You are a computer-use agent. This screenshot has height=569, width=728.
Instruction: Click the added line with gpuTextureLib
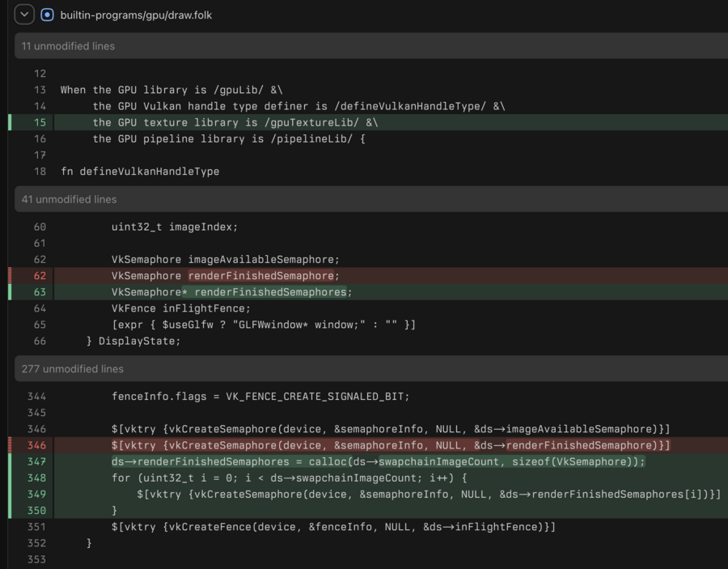[x=391, y=122]
